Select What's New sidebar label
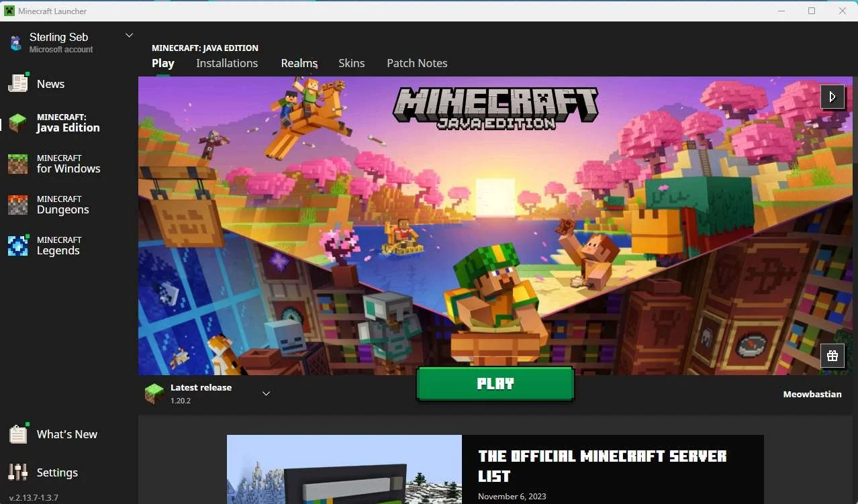This screenshot has height=504, width=858. [x=67, y=434]
